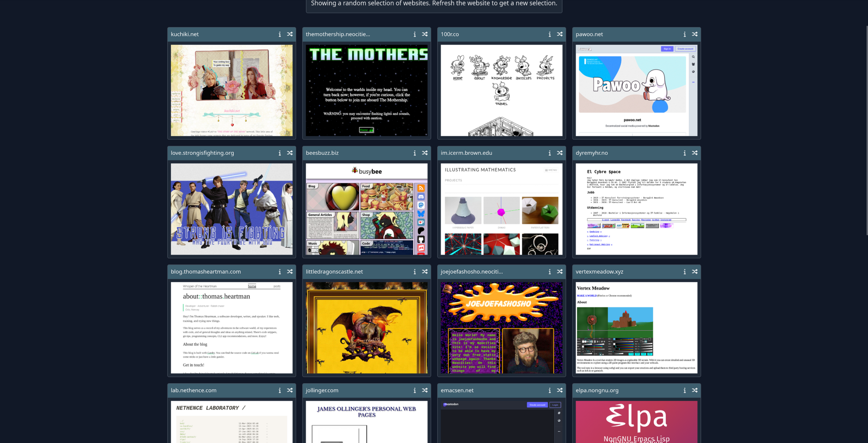Shuffle the kuchiki.net card
This screenshot has height=443, width=868.
coord(290,34)
